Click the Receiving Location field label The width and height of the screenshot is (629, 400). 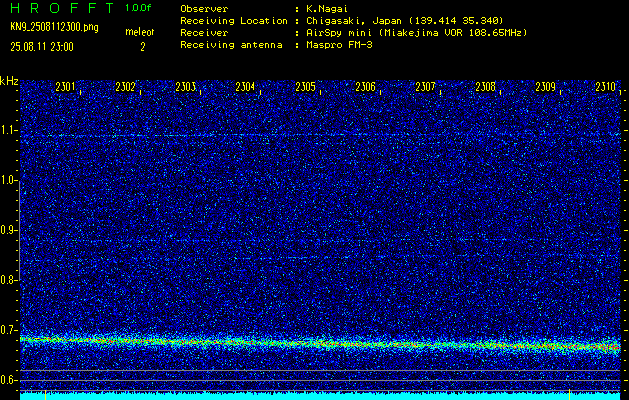[x=234, y=21]
